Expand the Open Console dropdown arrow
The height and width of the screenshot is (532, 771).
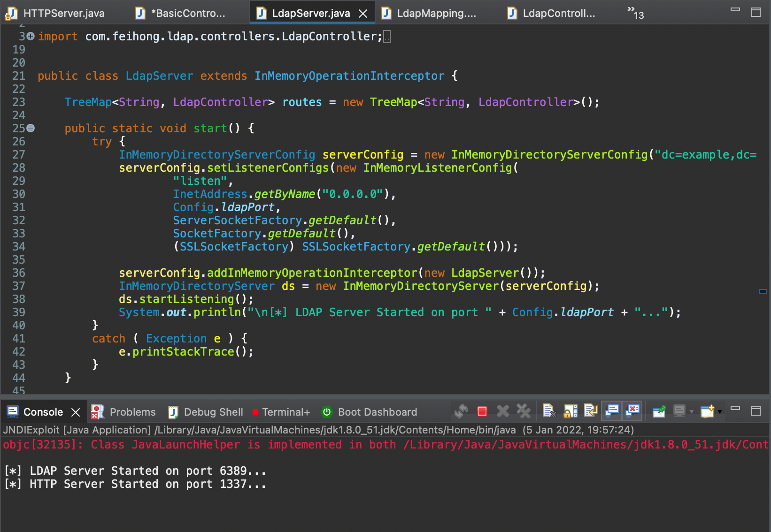click(x=719, y=412)
